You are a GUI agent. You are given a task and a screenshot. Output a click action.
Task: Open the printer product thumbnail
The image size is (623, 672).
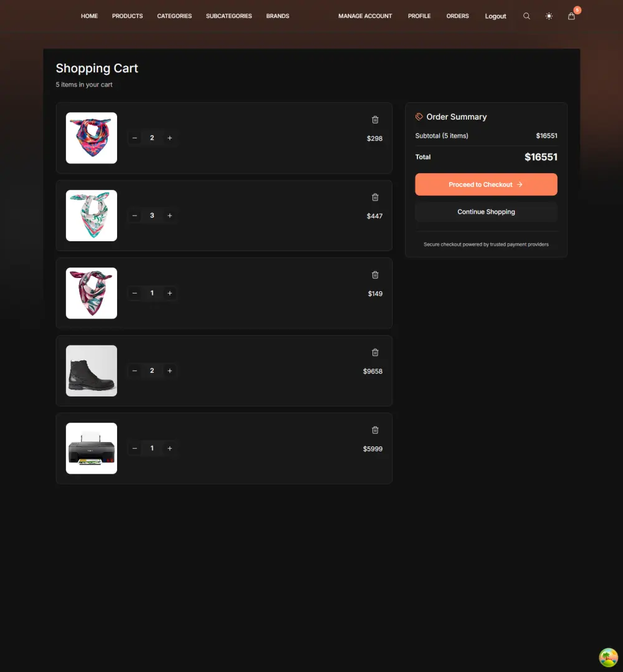pyautogui.click(x=91, y=448)
